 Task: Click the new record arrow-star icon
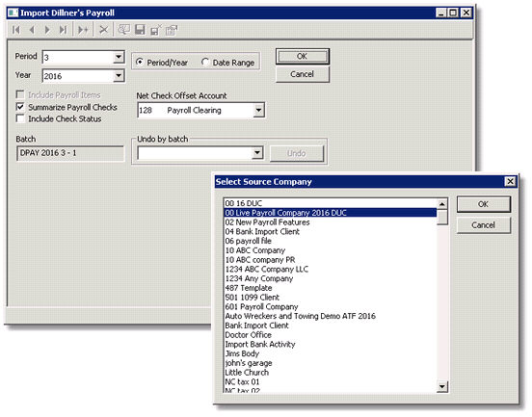(83, 30)
